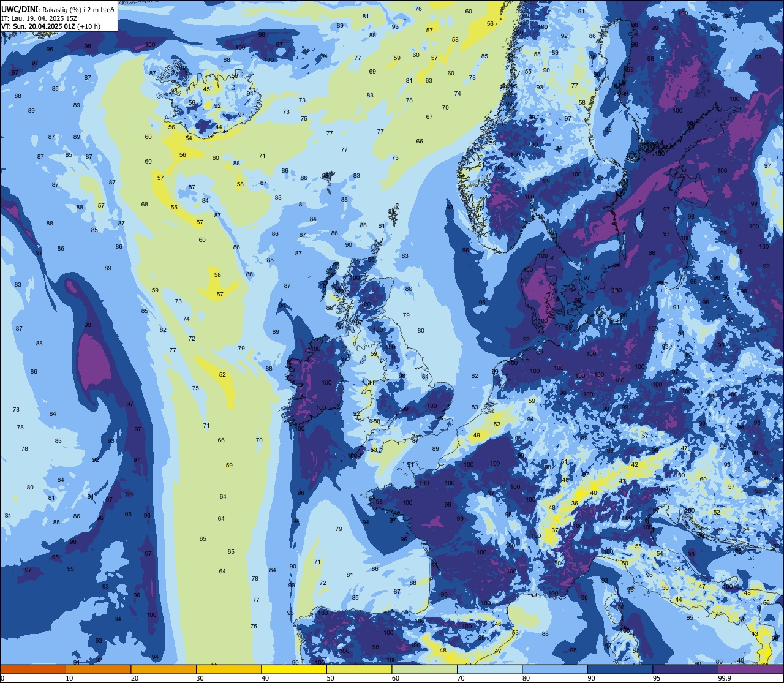Pick the 50–60 legend colour segment
Image resolution: width=784 pixels, height=683 pixels.
click(x=359, y=669)
